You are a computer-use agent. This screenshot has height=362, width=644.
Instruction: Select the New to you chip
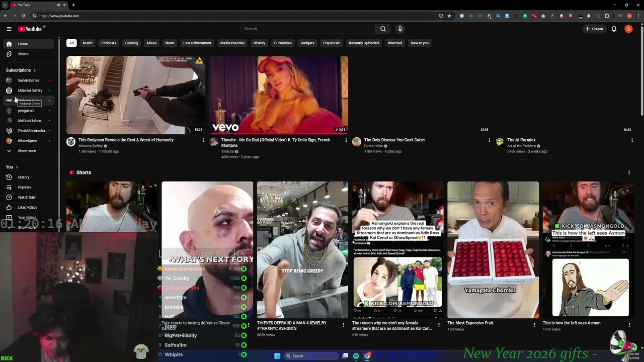(x=420, y=43)
